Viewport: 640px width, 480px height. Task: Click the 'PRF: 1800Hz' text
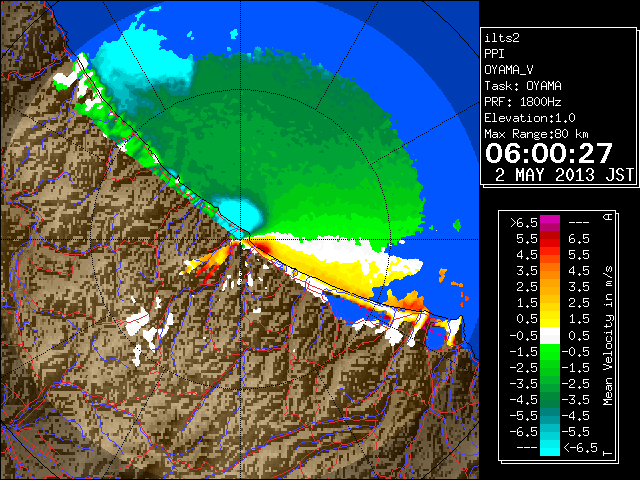click(x=523, y=102)
